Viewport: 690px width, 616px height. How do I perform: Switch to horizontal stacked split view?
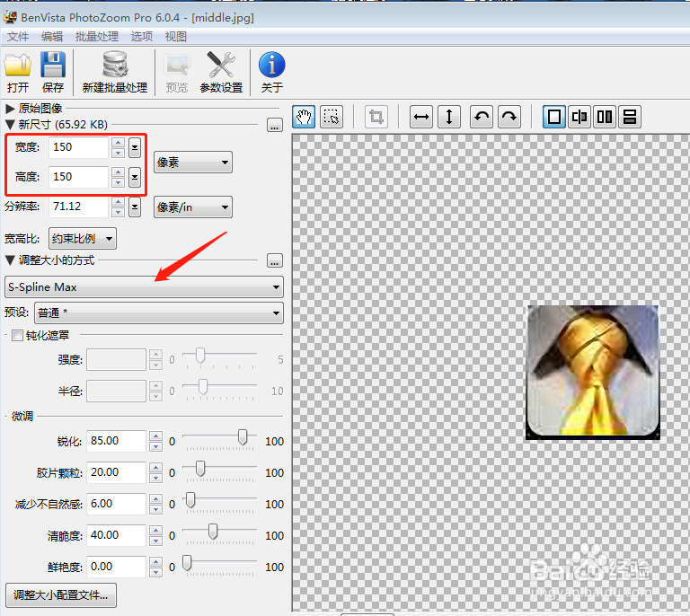[630, 117]
